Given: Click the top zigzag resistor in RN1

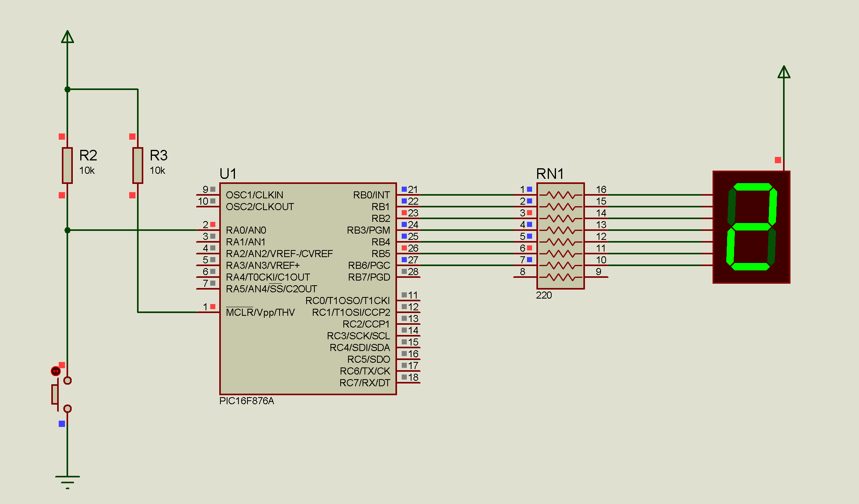Looking at the screenshot, I should pos(561,195).
